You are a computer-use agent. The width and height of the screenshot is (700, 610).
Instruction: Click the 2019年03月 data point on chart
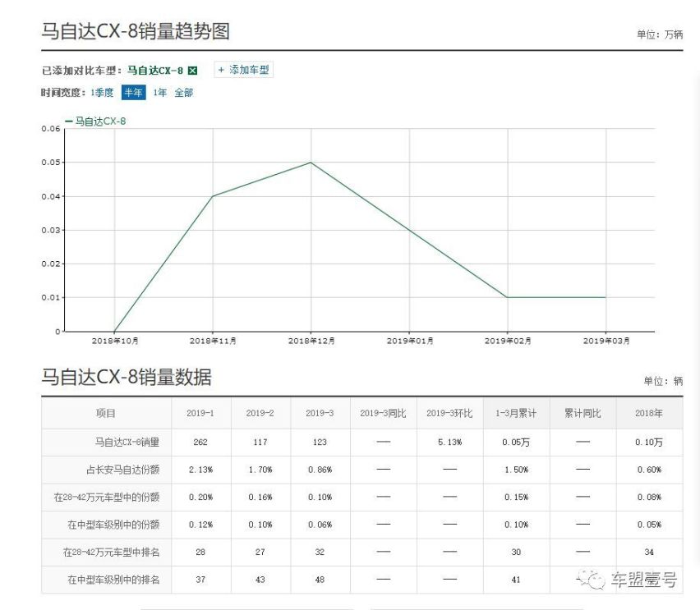[x=606, y=297]
